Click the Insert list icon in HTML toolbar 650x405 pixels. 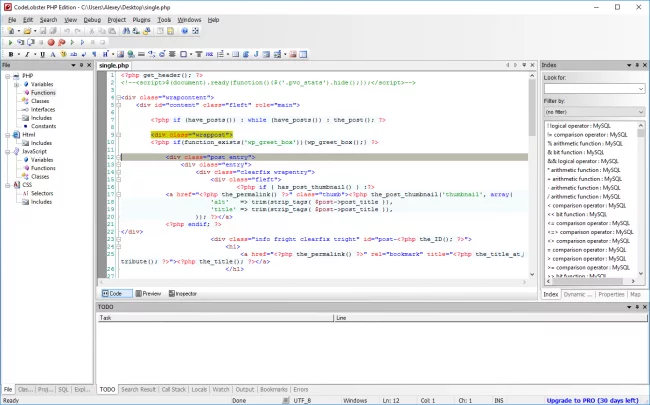click(220, 54)
